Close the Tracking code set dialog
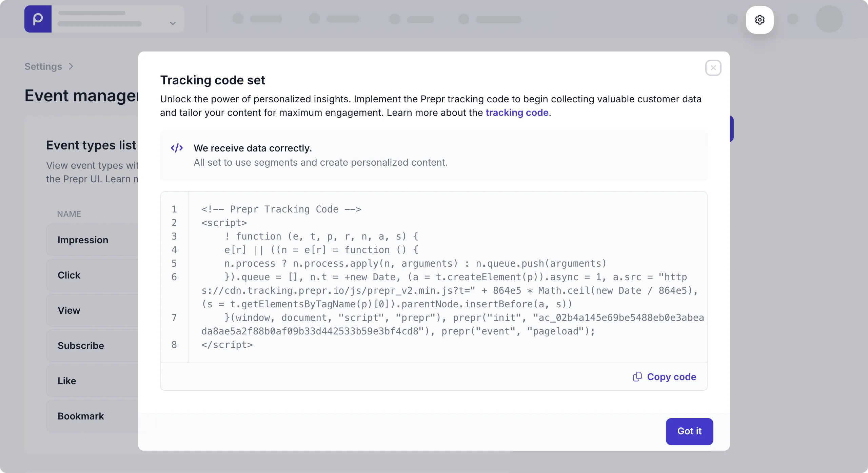 point(713,68)
